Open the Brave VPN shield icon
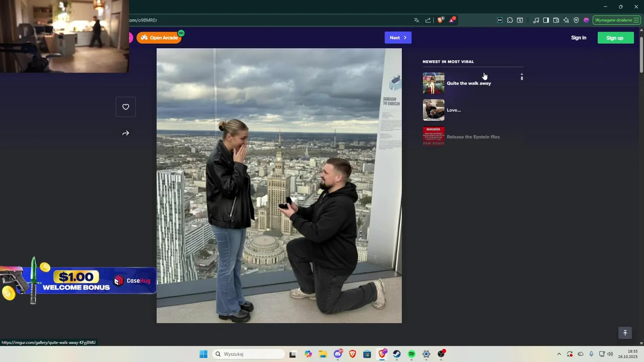Screen dimensions: 644x362 [x=576, y=20]
